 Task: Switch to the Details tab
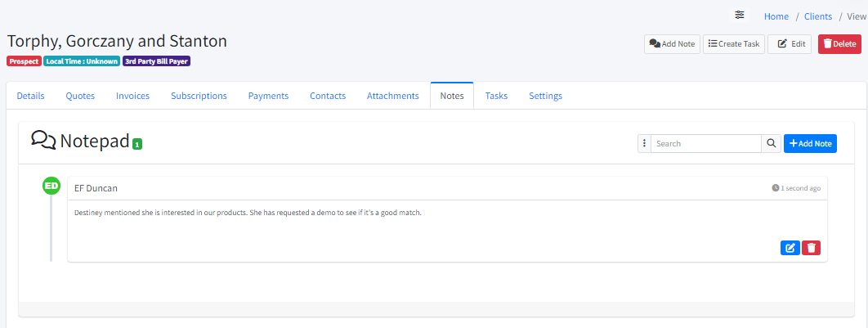[x=31, y=96]
